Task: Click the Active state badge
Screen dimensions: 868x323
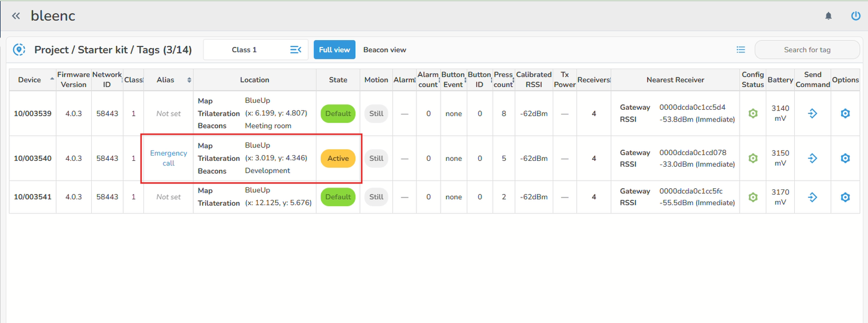Action: click(x=338, y=159)
